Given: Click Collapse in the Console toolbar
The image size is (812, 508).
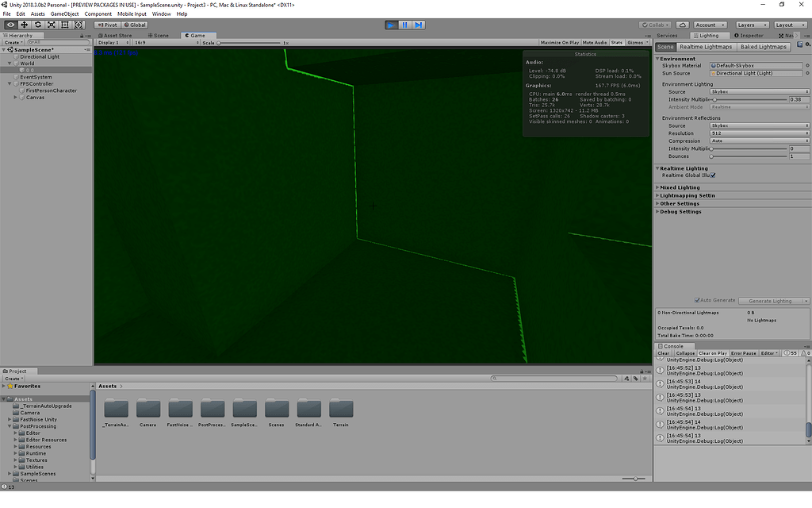Looking at the screenshot, I should (x=687, y=352).
